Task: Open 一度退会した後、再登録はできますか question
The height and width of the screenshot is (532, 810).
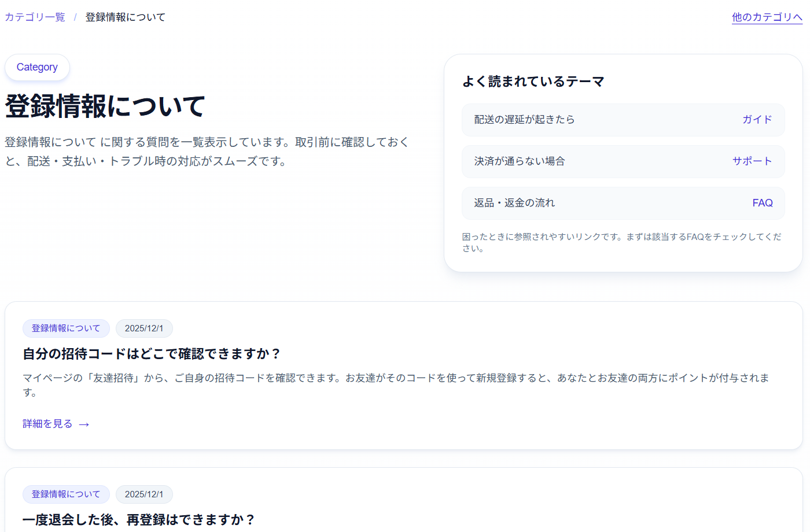Action: [x=139, y=519]
